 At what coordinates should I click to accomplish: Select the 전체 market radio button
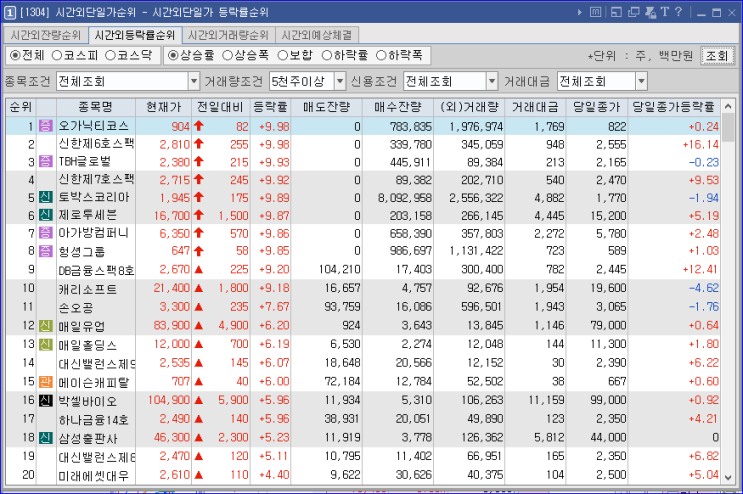click(x=15, y=55)
